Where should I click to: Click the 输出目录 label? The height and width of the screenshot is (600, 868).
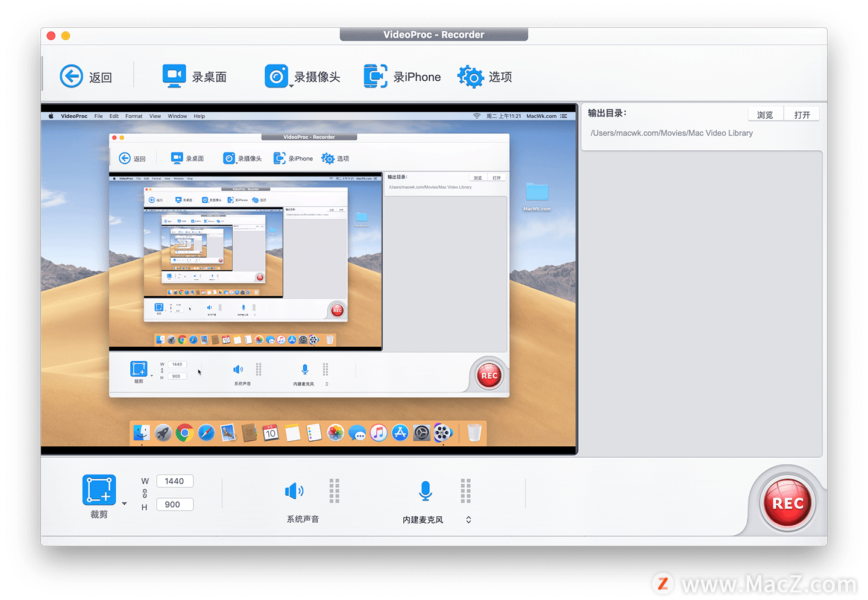[x=607, y=113]
